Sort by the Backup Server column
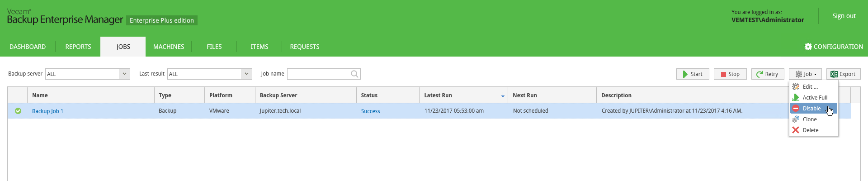Viewport: 868px width, 181px height. (x=306, y=95)
